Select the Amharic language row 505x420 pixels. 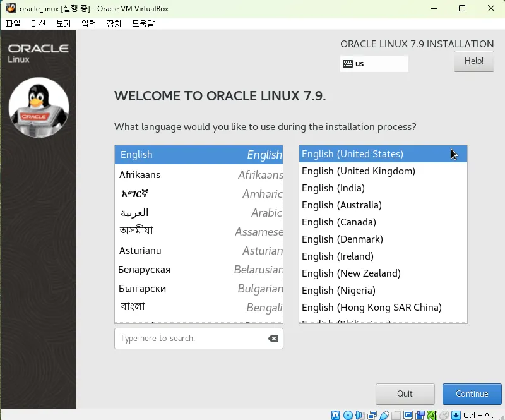point(199,194)
